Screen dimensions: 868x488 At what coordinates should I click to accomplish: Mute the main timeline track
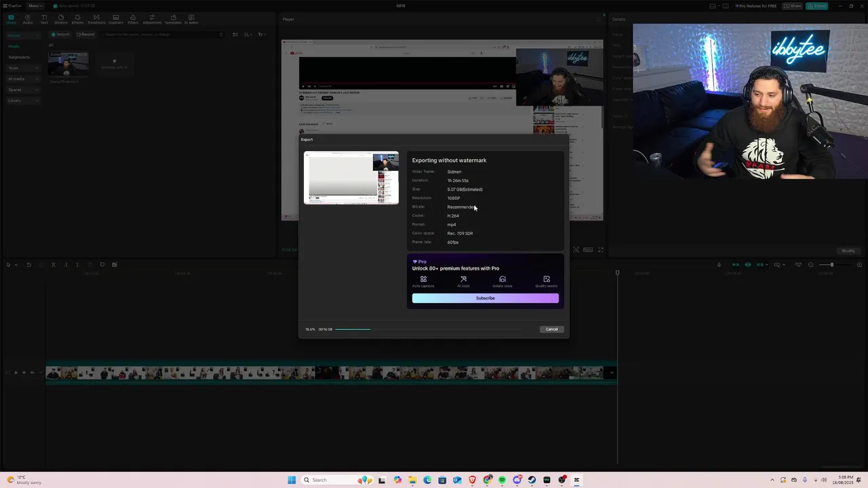32,372
